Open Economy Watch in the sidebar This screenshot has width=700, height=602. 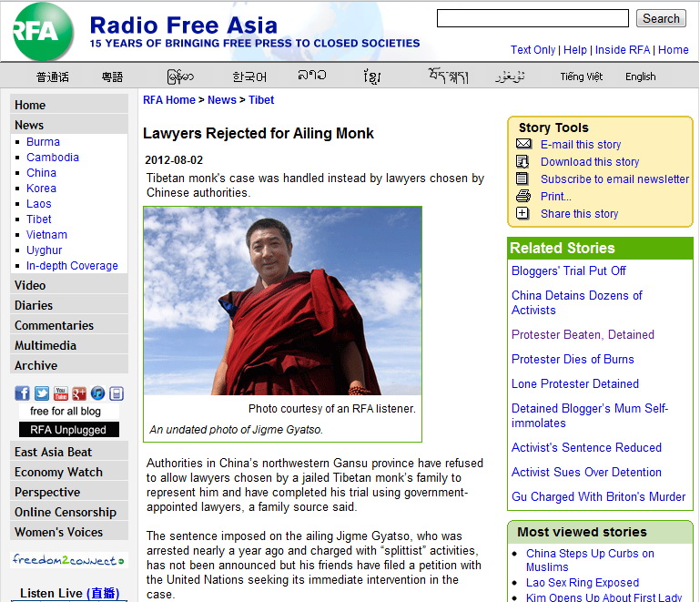[x=69, y=472]
